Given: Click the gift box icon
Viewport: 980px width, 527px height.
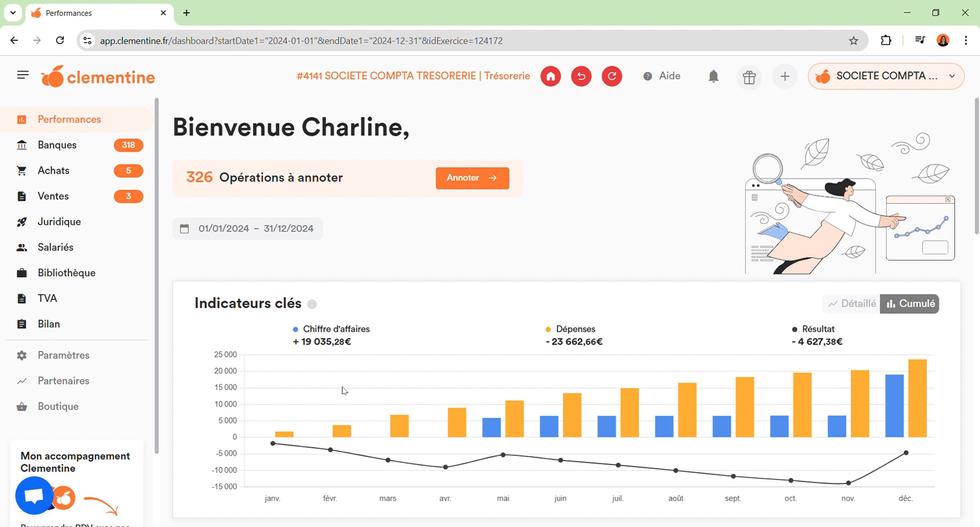Looking at the screenshot, I should pyautogui.click(x=749, y=77).
